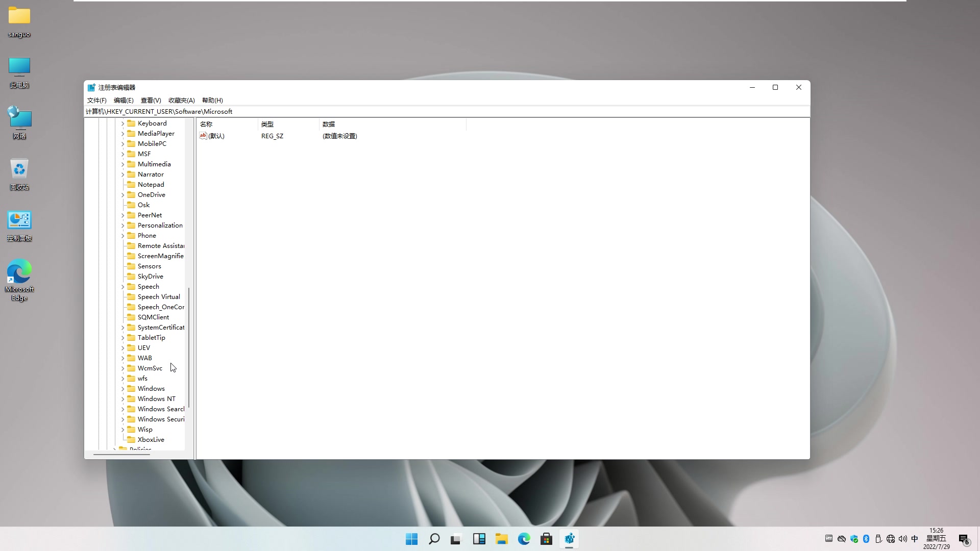Expand the Speech Virtual registry key
980x551 pixels.
123,296
